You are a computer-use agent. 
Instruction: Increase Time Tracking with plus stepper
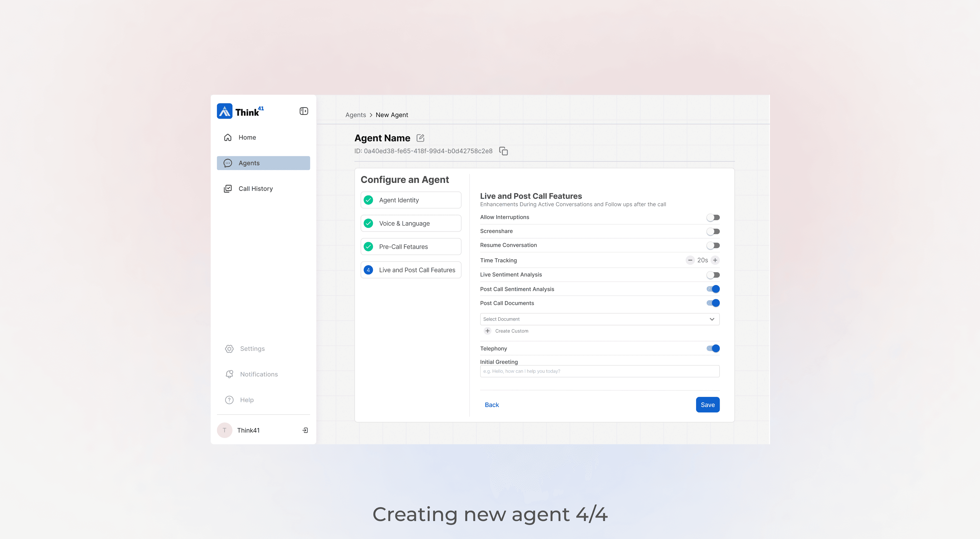(715, 260)
